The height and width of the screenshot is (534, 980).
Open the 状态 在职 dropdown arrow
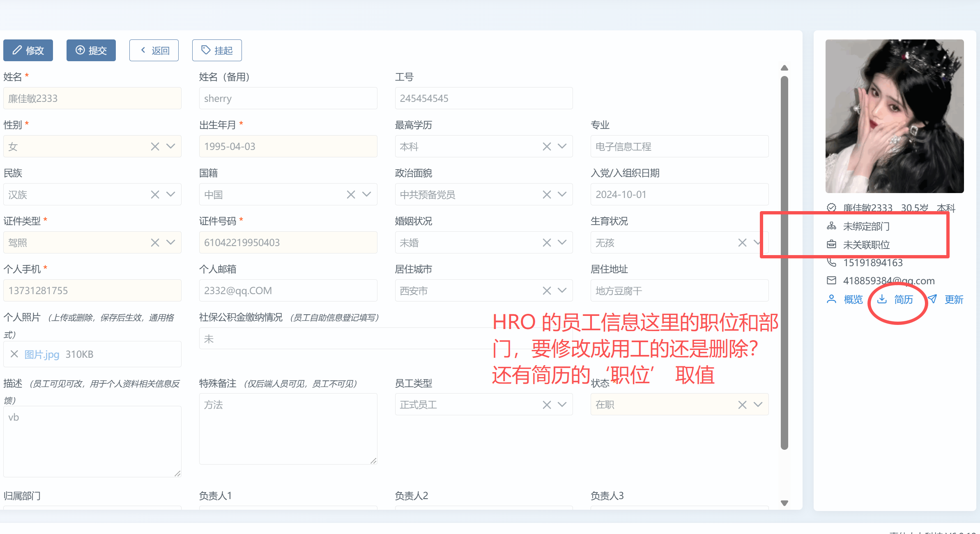click(758, 405)
